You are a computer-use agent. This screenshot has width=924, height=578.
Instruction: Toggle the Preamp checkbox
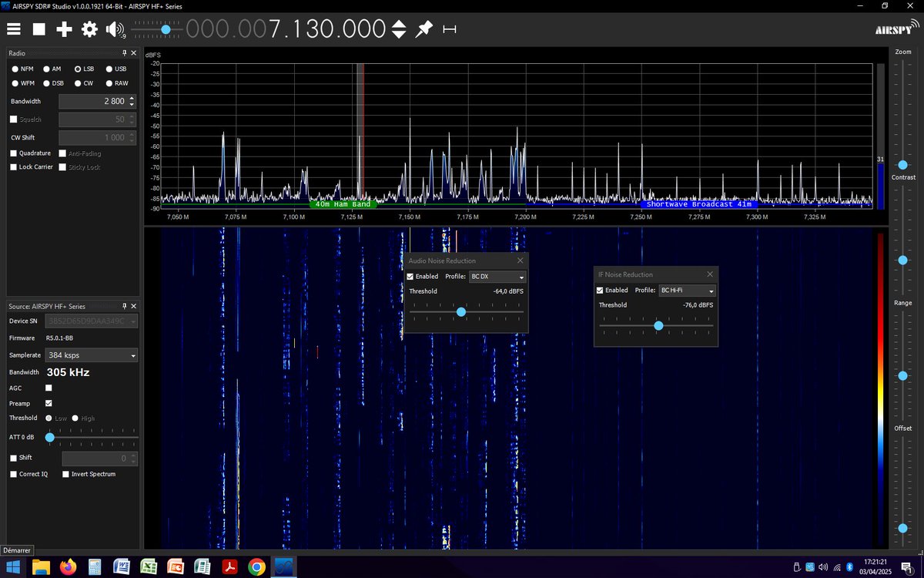pos(49,403)
